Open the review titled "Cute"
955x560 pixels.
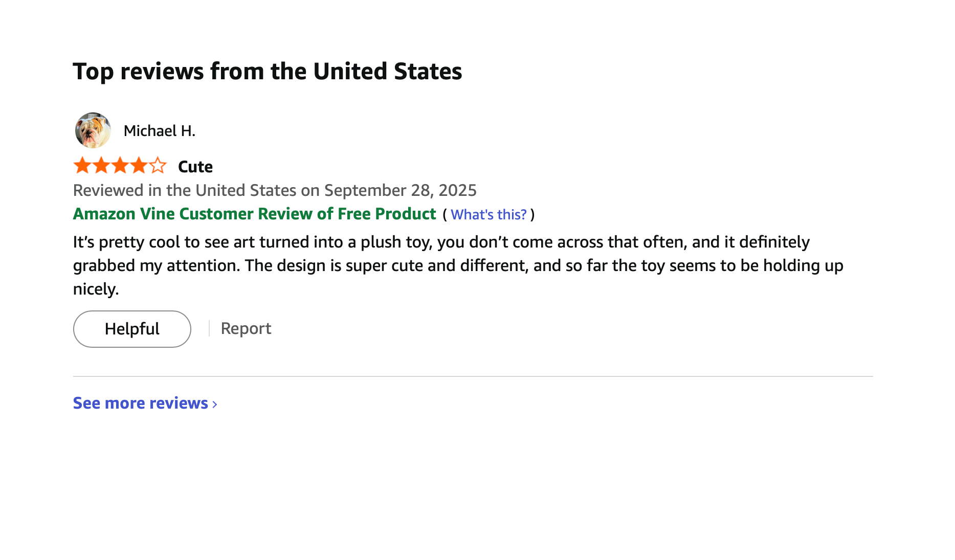(195, 167)
